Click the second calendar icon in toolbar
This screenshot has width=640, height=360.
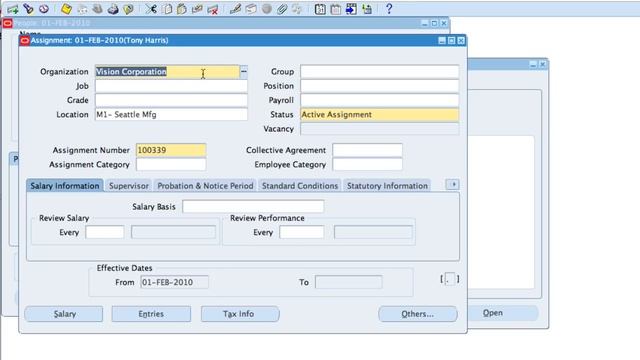point(336,9)
